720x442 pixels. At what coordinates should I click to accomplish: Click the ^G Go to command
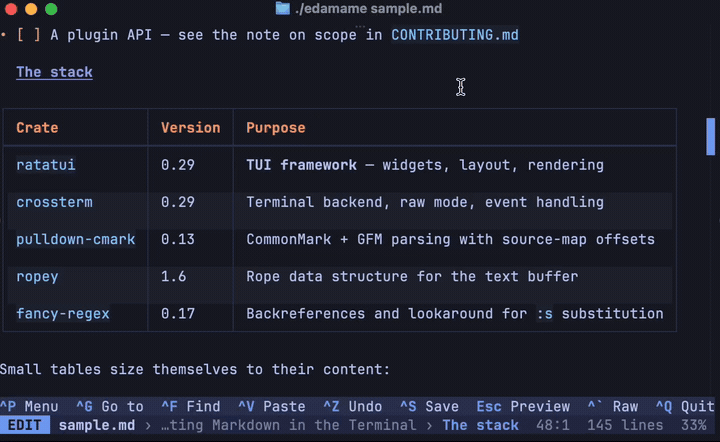pyautogui.click(x=110, y=406)
